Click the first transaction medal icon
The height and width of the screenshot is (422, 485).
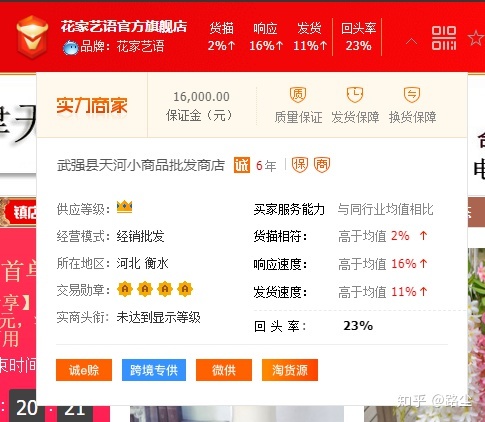tap(125, 289)
